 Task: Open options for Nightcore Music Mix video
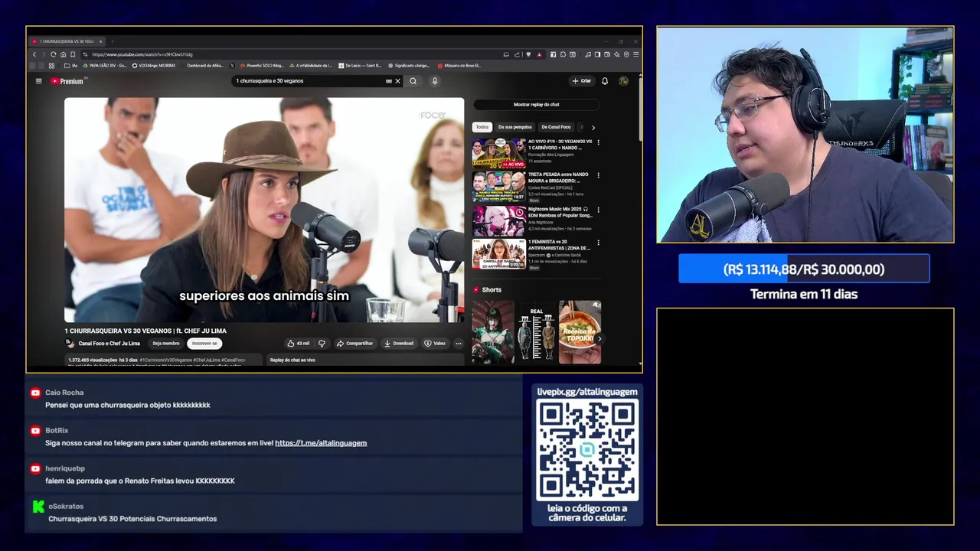point(598,210)
